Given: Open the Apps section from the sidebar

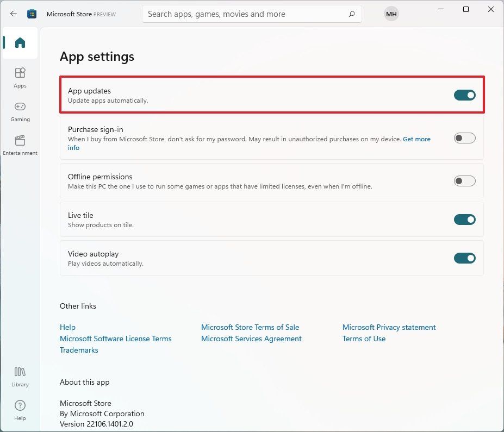Looking at the screenshot, I should pos(20,77).
